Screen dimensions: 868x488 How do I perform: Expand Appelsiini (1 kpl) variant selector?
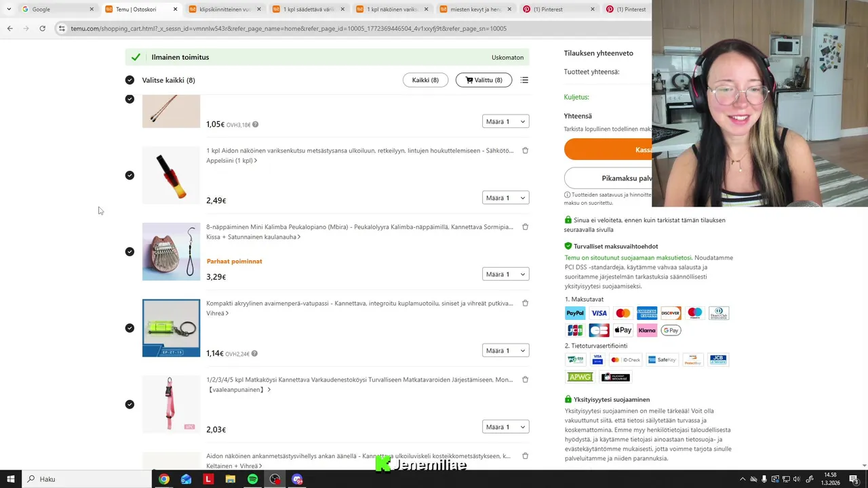click(x=232, y=161)
